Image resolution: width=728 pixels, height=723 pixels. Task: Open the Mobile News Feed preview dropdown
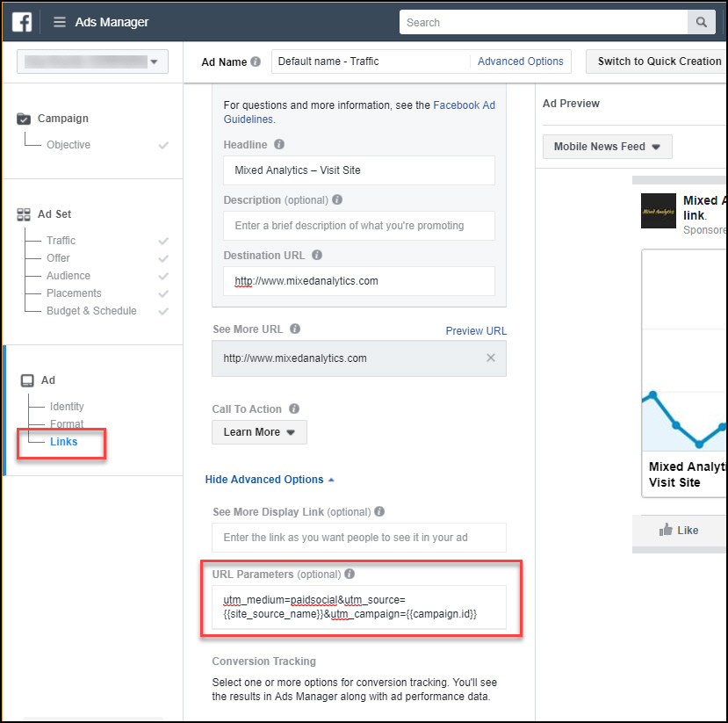click(607, 147)
